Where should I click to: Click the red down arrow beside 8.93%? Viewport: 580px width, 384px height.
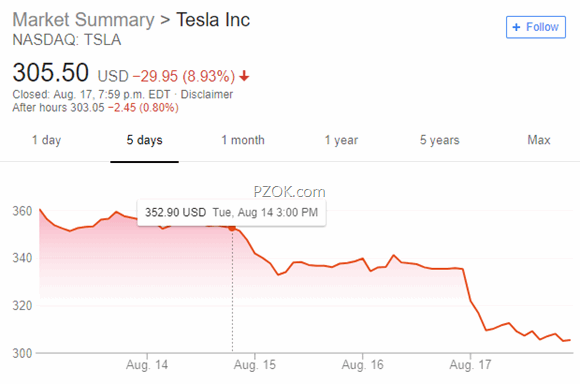point(244,76)
